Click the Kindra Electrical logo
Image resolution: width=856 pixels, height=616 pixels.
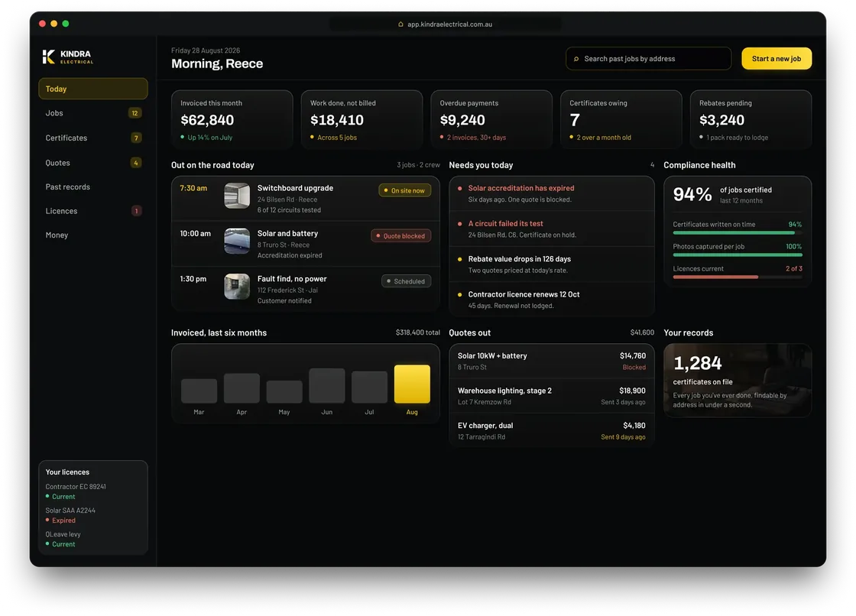(x=68, y=57)
